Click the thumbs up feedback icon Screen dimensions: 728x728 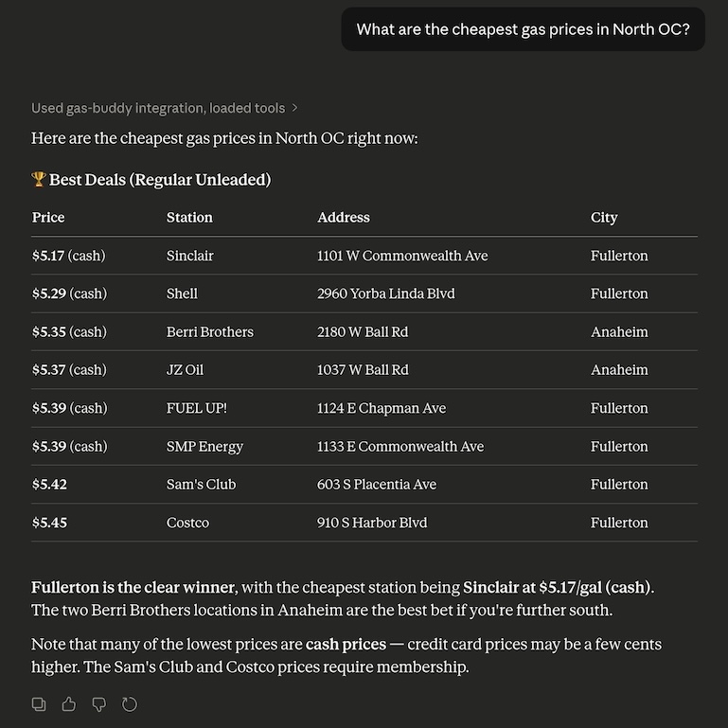pos(69,703)
